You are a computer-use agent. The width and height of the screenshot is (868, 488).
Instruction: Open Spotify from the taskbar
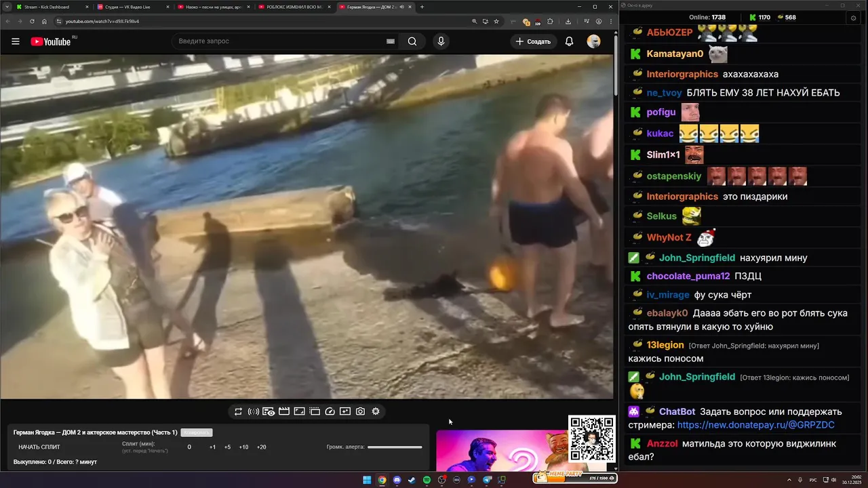(x=427, y=480)
